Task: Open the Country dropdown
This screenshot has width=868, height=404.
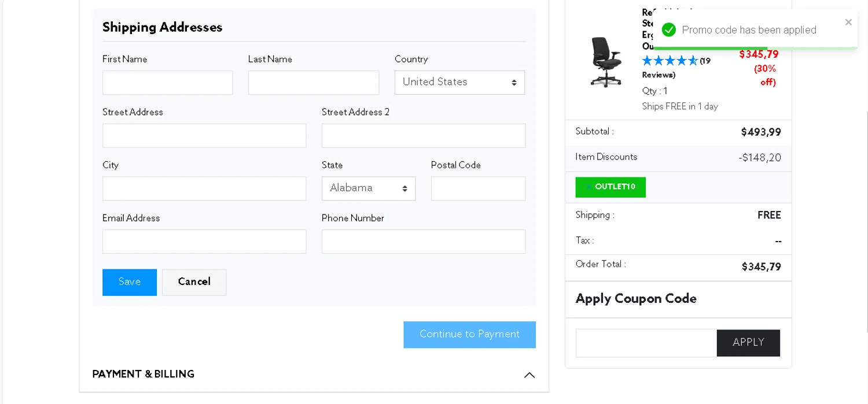Action: pos(459,83)
